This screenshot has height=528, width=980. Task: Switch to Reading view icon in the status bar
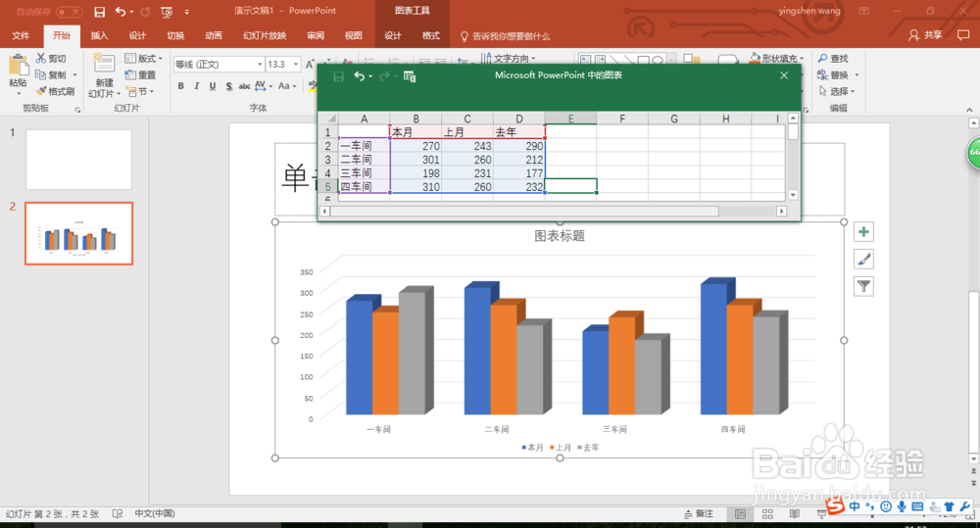tap(795, 513)
